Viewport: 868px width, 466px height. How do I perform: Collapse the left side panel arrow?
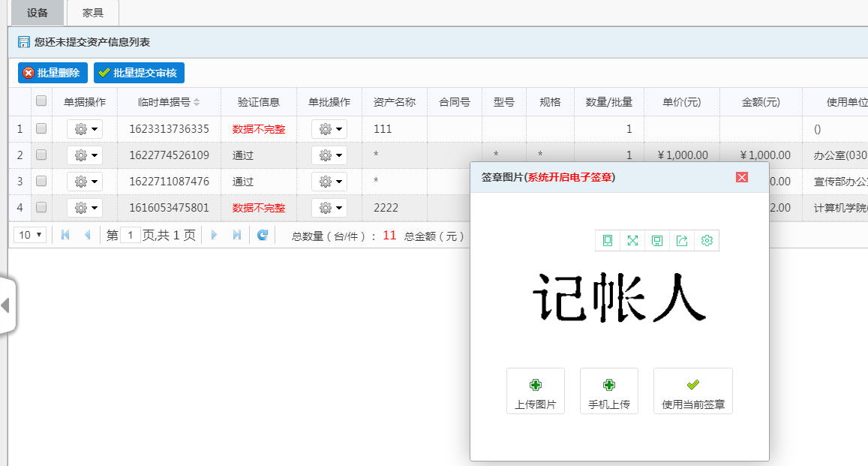tap(6, 305)
